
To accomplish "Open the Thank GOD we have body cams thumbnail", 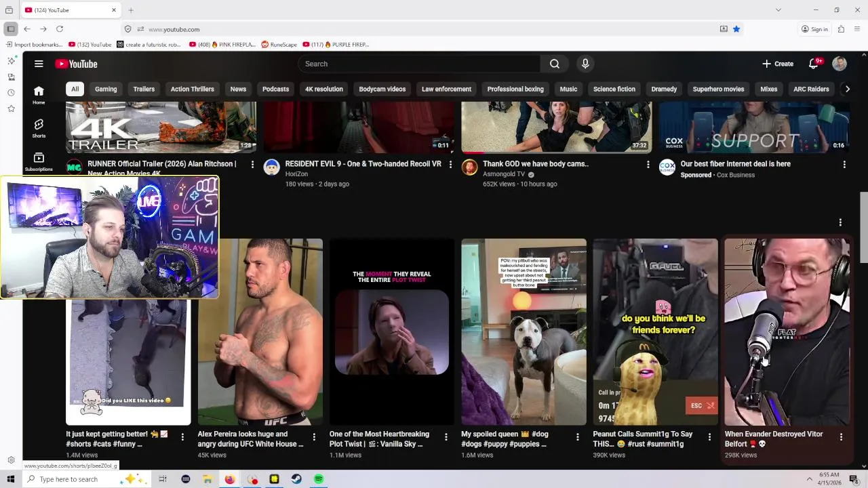I will coord(557,127).
